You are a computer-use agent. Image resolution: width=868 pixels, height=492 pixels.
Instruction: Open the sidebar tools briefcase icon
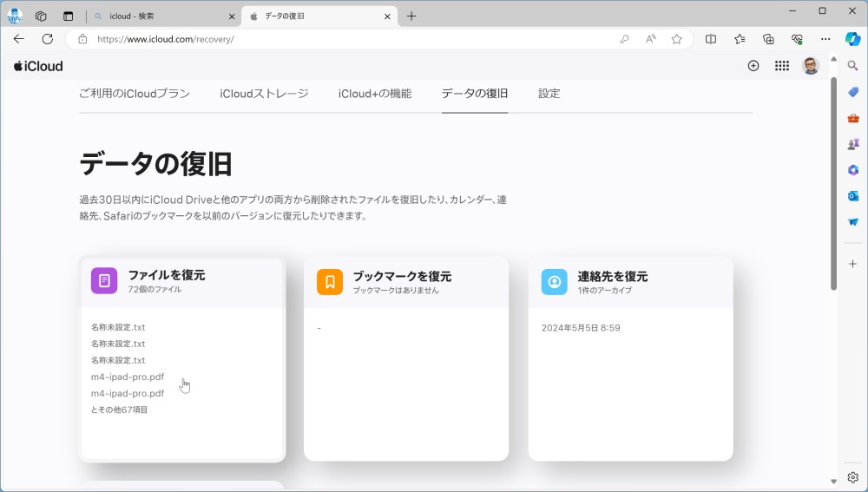[x=853, y=118]
